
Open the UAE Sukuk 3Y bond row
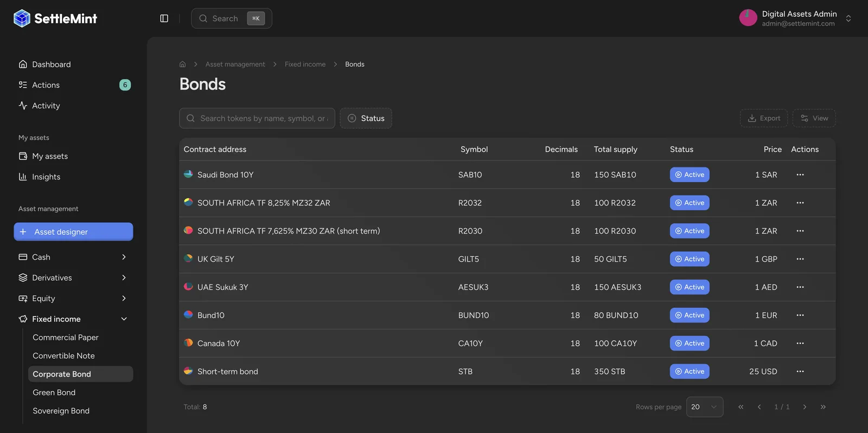tap(507, 287)
